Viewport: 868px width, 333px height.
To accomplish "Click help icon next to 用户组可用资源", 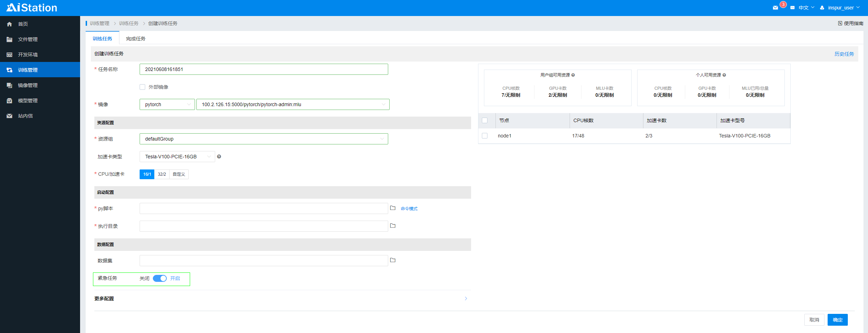I will click(x=573, y=75).
